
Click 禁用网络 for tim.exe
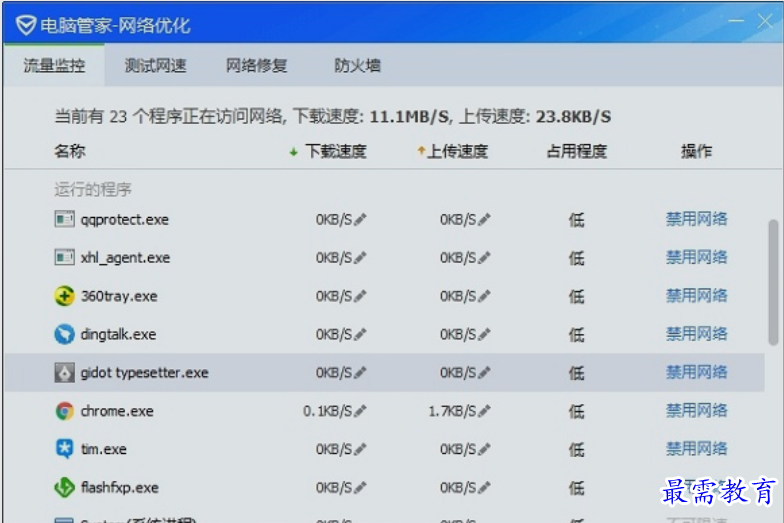pyautogui.click(x=696, y=449)
